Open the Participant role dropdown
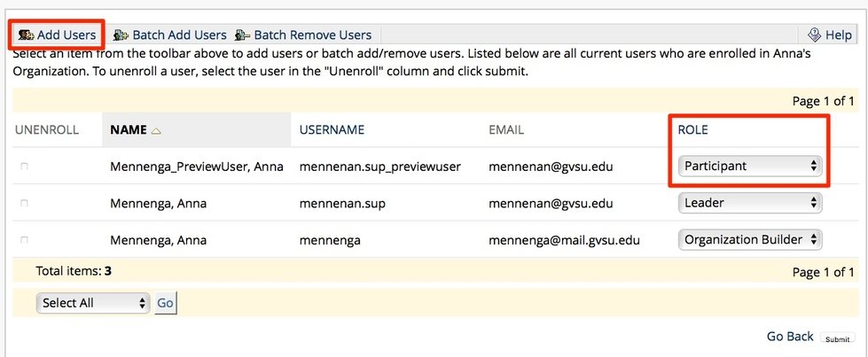868x357 pixels. coord(750,166)
